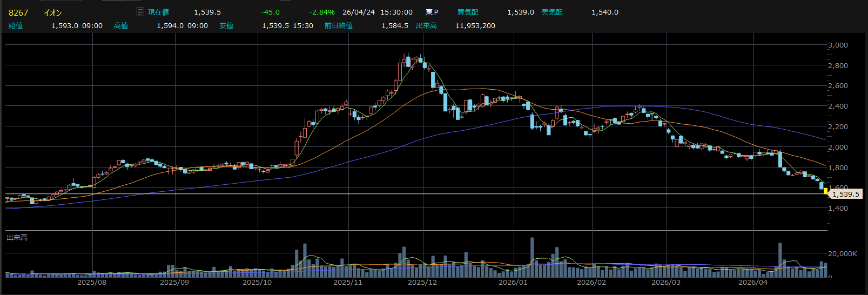Click the 2026/04 date axis label
The height and width of the screenshot is (295, 868).
752,283
